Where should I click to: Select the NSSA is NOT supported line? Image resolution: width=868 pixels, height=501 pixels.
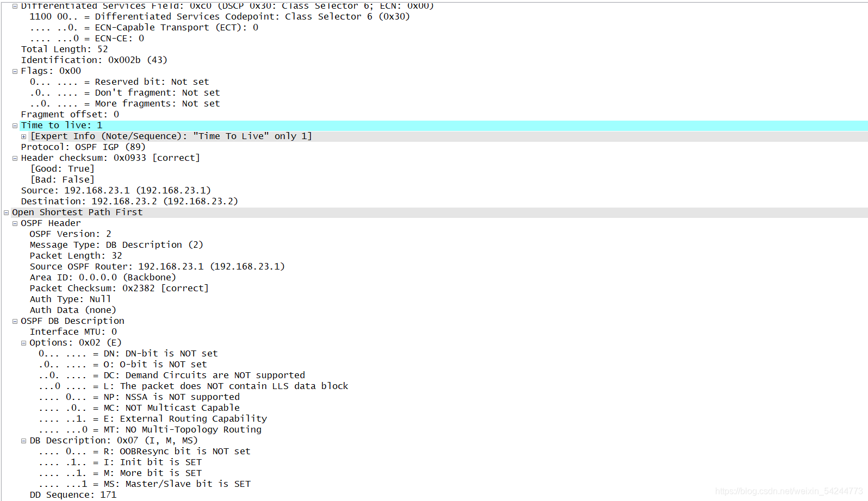click(x=139, y=397)
